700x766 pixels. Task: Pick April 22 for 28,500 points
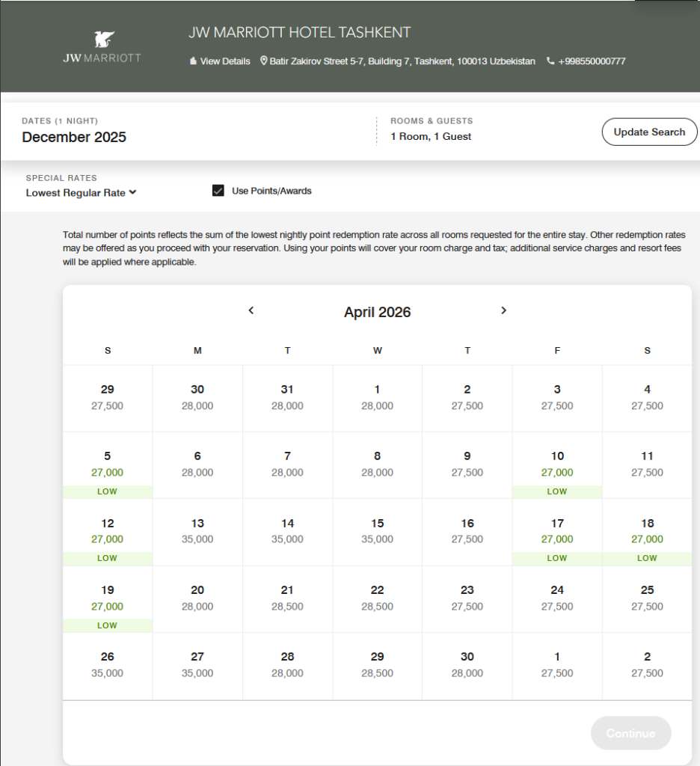tap(377, 598)
